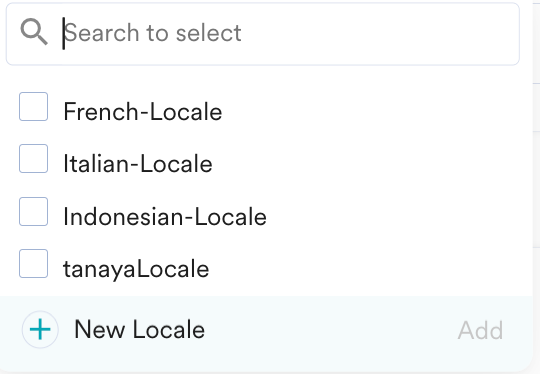Select the tanayaLocale label text
Image resolution: width=540 pixels, height=374 pixels.
tap(136, 269)
